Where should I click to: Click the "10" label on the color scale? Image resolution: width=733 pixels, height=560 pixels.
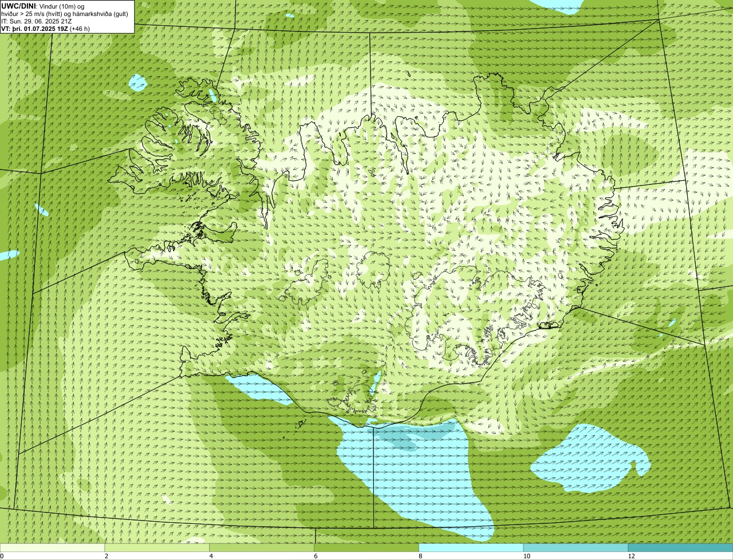pos(526,556)
